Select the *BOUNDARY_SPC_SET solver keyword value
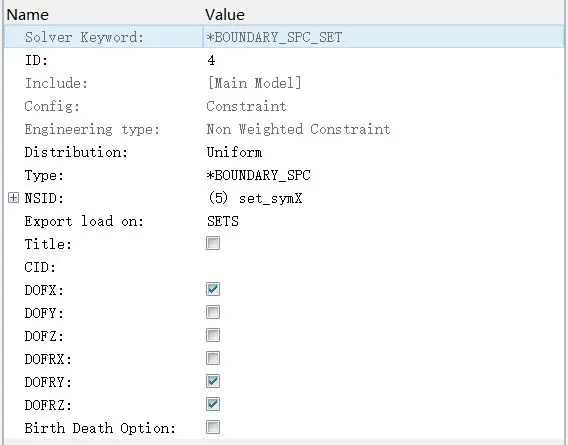568x445 pixels. coord(274,37)
